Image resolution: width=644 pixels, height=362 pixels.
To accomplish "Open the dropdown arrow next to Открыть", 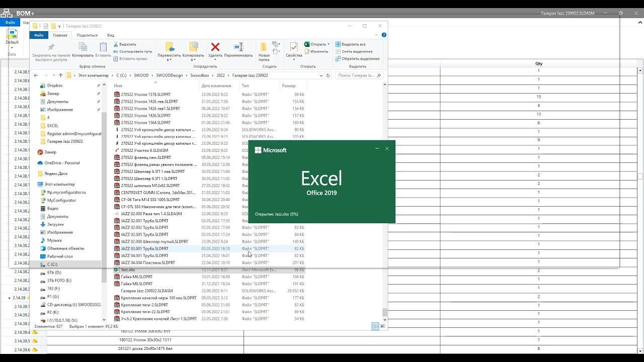I will pos(329,44).
